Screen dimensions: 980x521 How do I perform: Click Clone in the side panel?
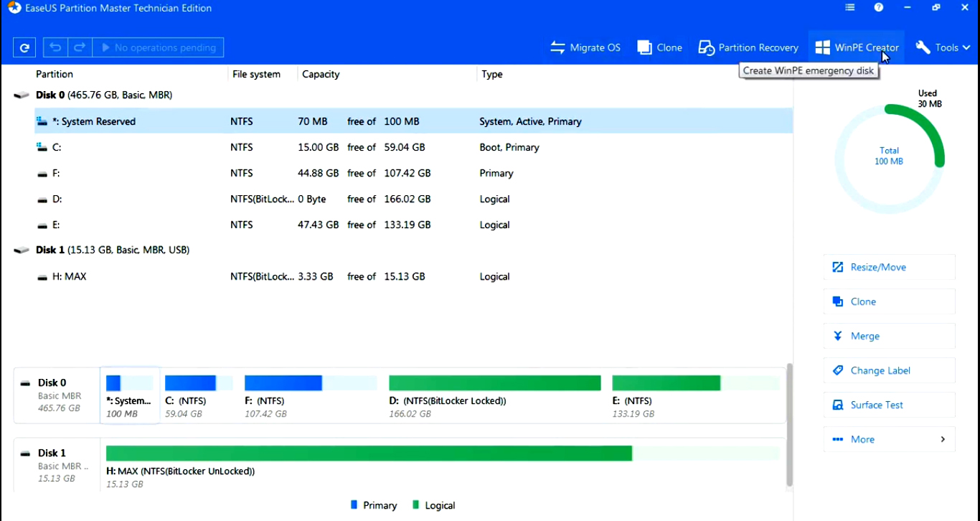pyautogui.click(x=889, y=301)
